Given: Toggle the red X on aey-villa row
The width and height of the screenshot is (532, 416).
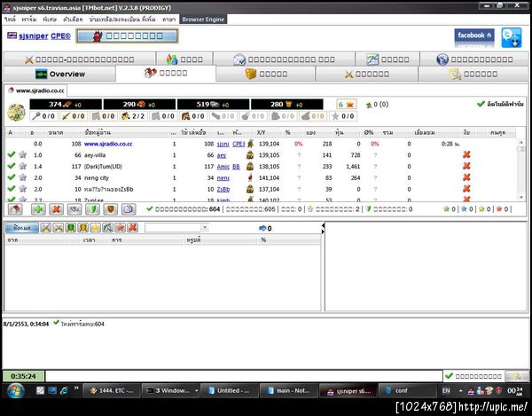Looking at the screenshot, I should tap(467, 154).
